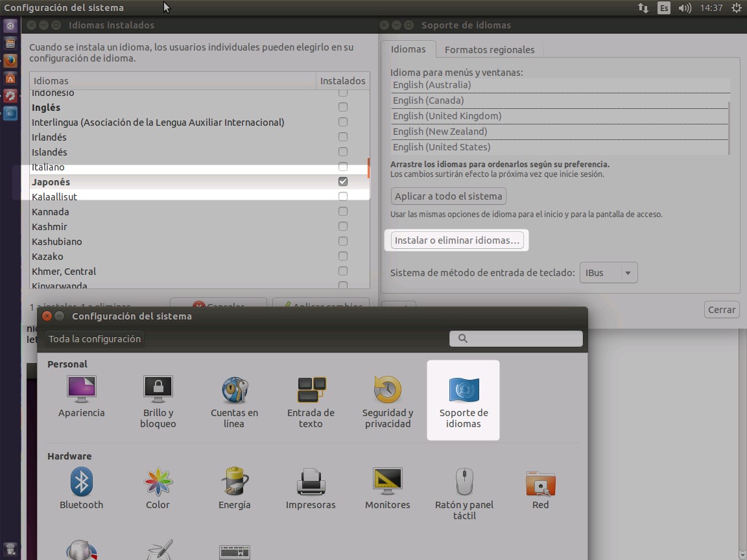Image resolution: width=747 pixels, height=560 pixels.
Task: Open the session gear menu
Action: 736,8
